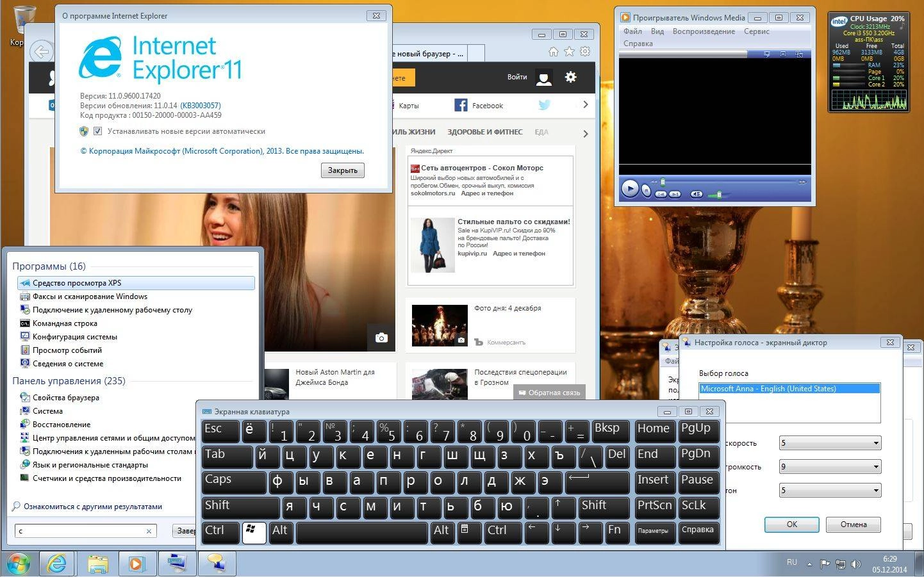
Task: Select ЗДОРОВЬЕ И ФИТНЕС tab on MSN
Action: pos(484,132)
